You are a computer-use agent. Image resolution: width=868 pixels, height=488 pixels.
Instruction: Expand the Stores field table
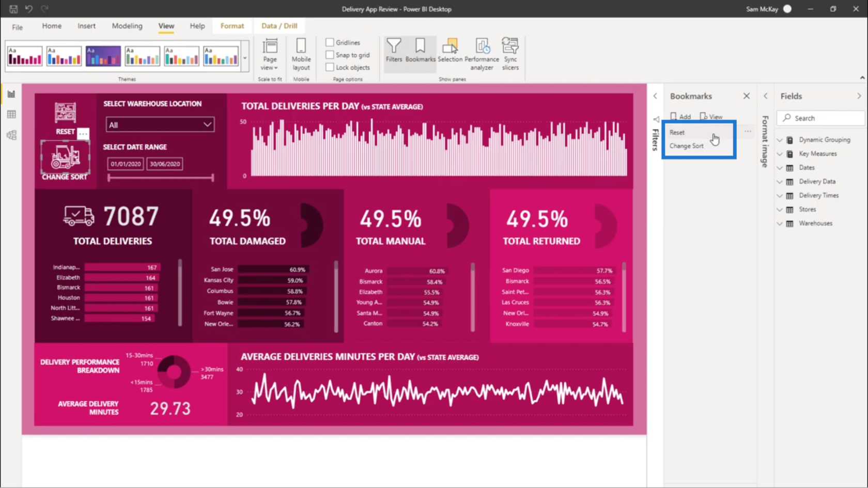(780, 210)
